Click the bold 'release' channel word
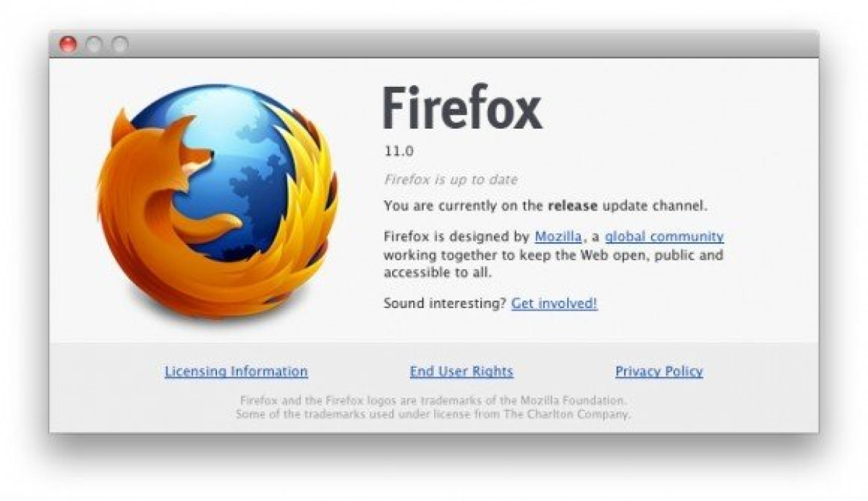 (573, 206)
